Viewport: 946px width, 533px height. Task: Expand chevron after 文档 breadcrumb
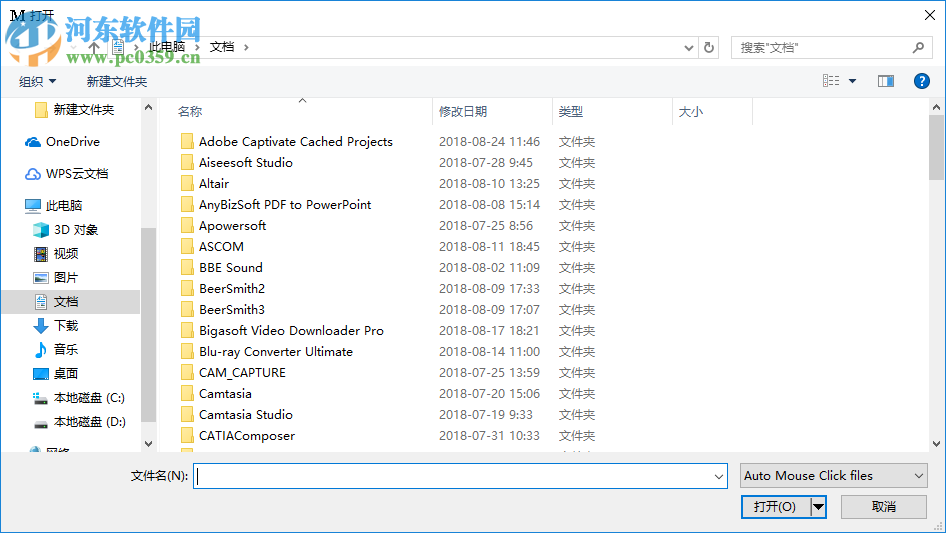tap(246, 47)
